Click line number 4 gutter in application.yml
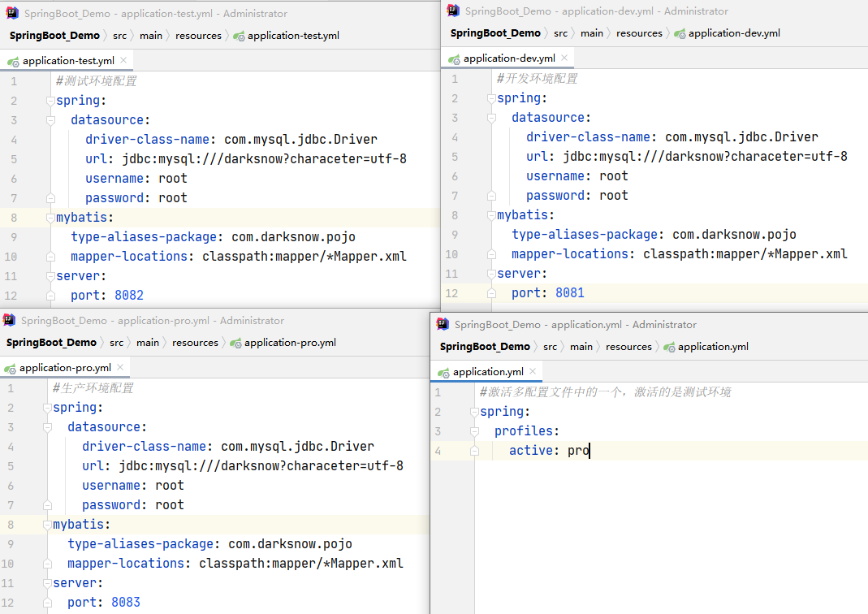The height and width of the screenshot is (614, 868). click(438, 451)
